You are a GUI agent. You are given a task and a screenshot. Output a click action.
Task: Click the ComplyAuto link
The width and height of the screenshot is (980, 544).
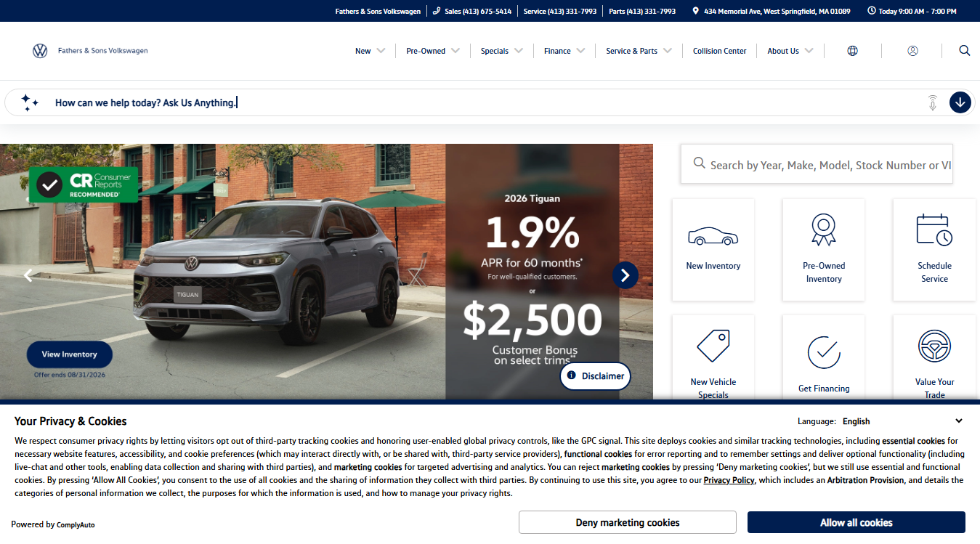pos(76,524)
